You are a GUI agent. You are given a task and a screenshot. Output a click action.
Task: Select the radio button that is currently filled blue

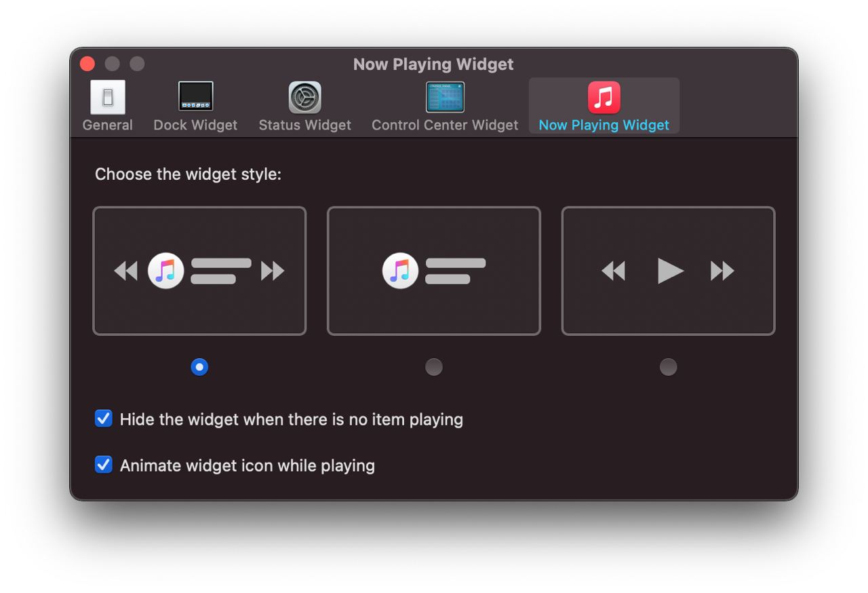199,367
